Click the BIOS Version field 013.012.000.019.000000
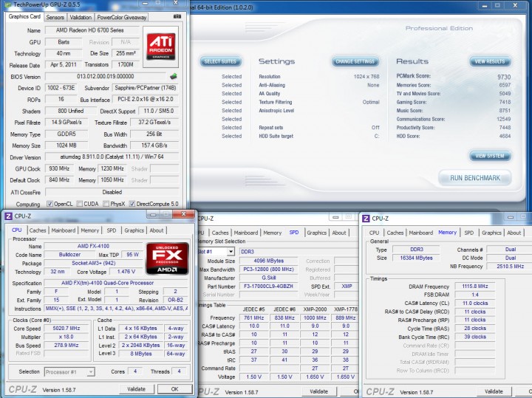This screenshot has width=532, height=398. 106,76
